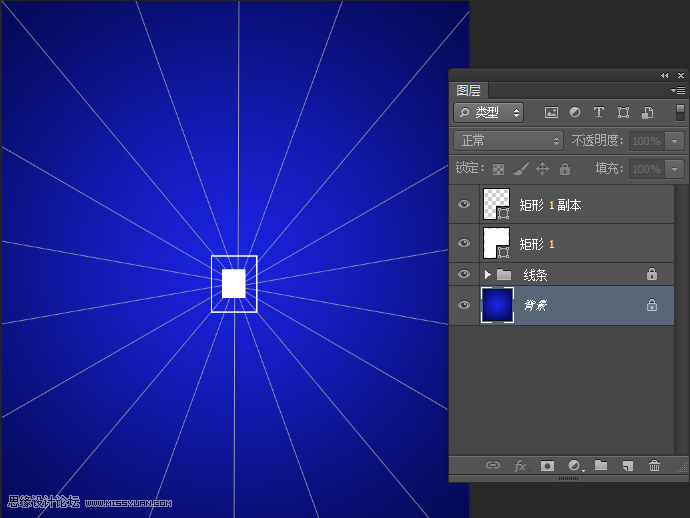This screenshot has height=518, width=690.
Task: Create new fill or adjustment layer
Action: [x=575, y=466]
